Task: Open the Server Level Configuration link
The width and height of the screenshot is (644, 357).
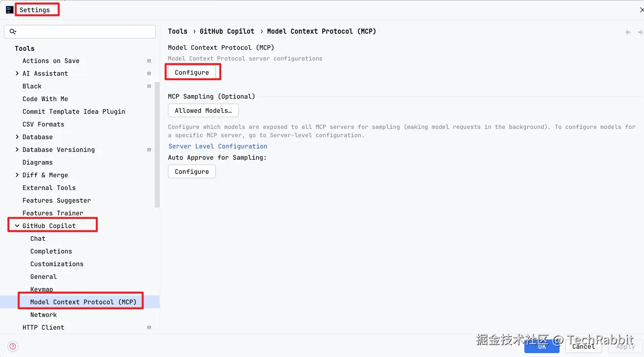Action: [x=218, y=146]
